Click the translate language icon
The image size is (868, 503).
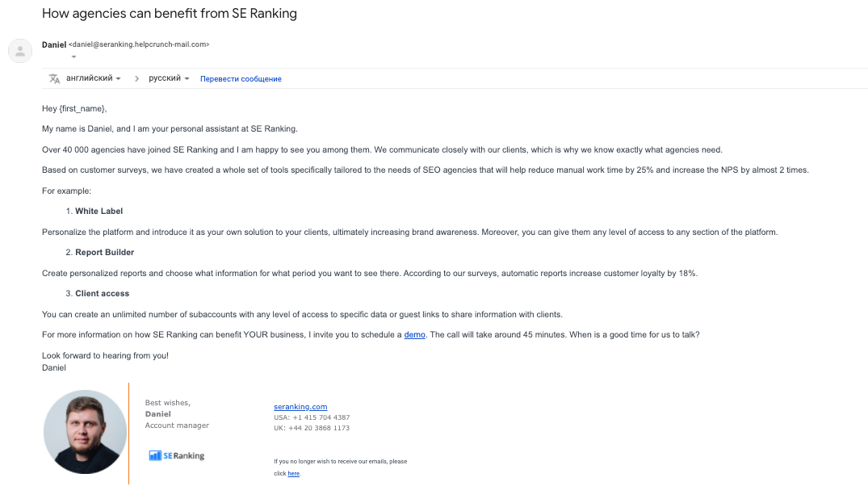(53, 78)
